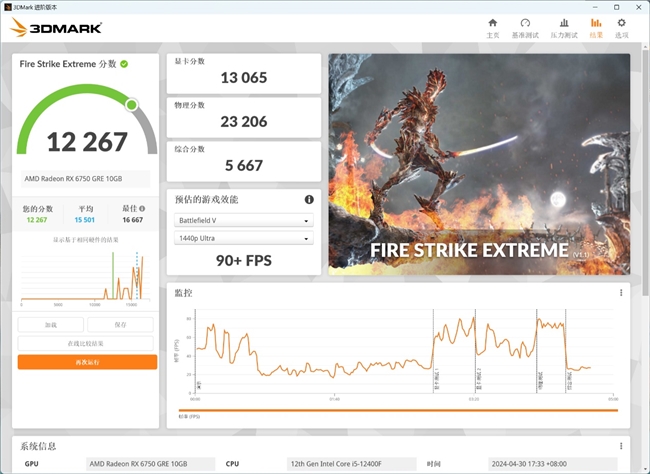The height and width of the screenshot is (474, 650).
Task: Click the 3DMark title bar app icon
Action: pyautogui.click(x=7, y=7)
